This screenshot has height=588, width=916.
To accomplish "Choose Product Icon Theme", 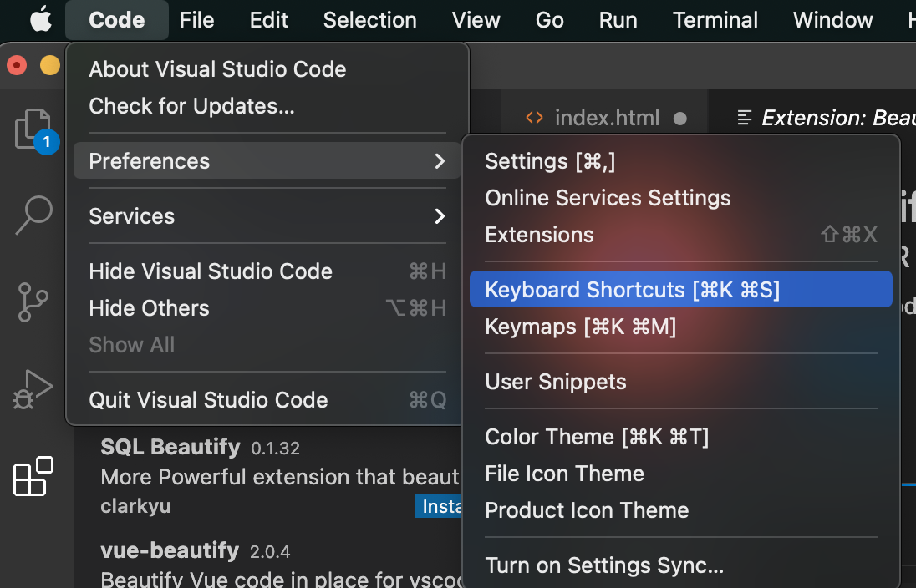I will 681,510.
